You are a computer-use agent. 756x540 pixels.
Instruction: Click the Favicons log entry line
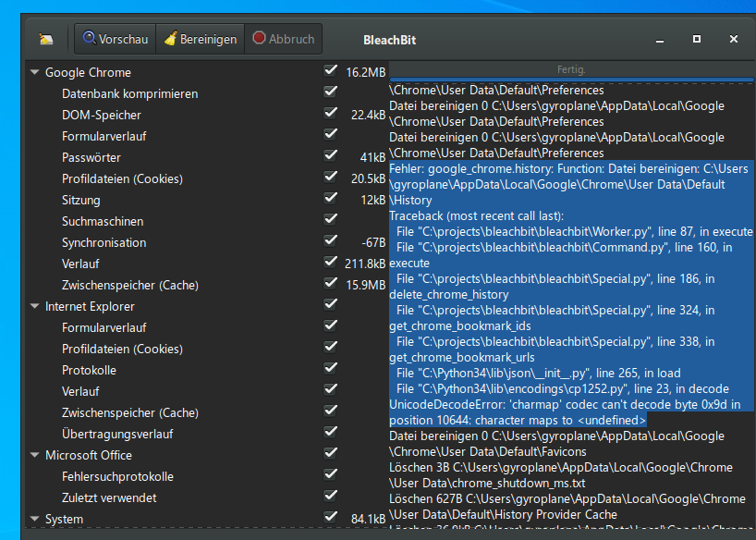557,444
